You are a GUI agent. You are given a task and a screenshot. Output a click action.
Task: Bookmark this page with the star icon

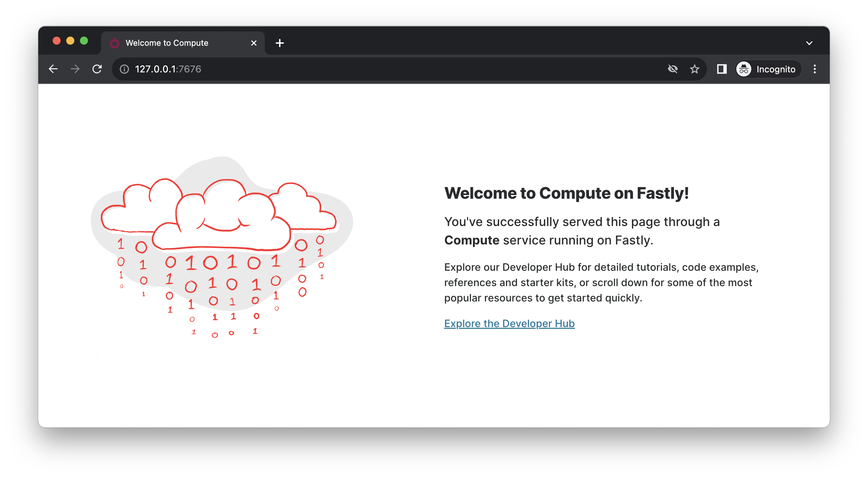694,69
